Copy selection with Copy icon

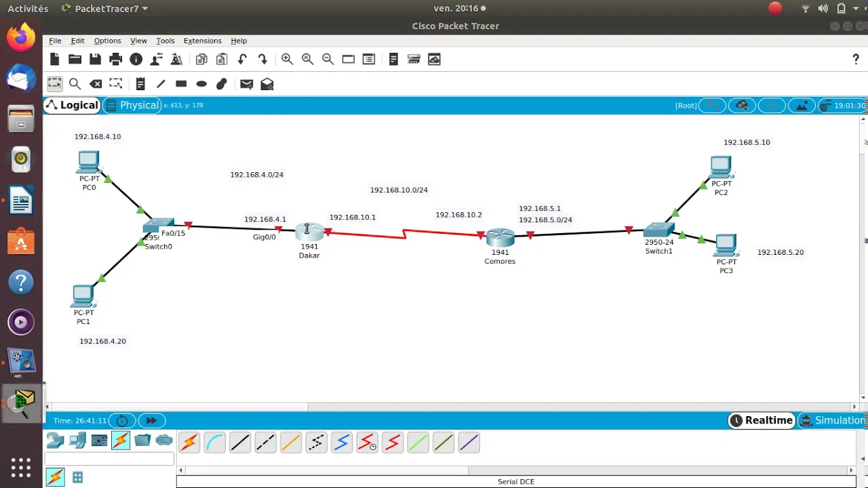(201, 60)
